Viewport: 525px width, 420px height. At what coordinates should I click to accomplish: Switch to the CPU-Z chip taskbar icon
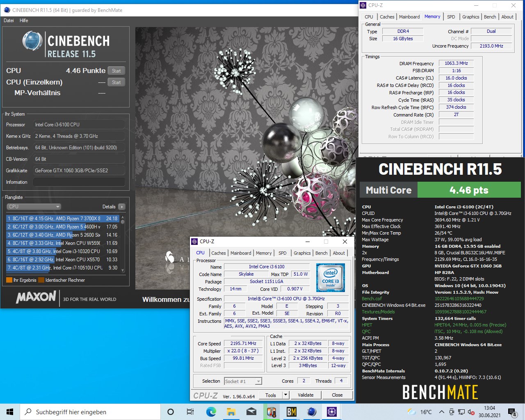[x=332, y=412]
